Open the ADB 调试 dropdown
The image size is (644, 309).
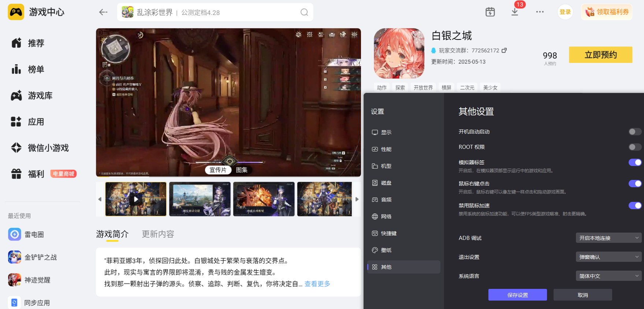[608, 238]
